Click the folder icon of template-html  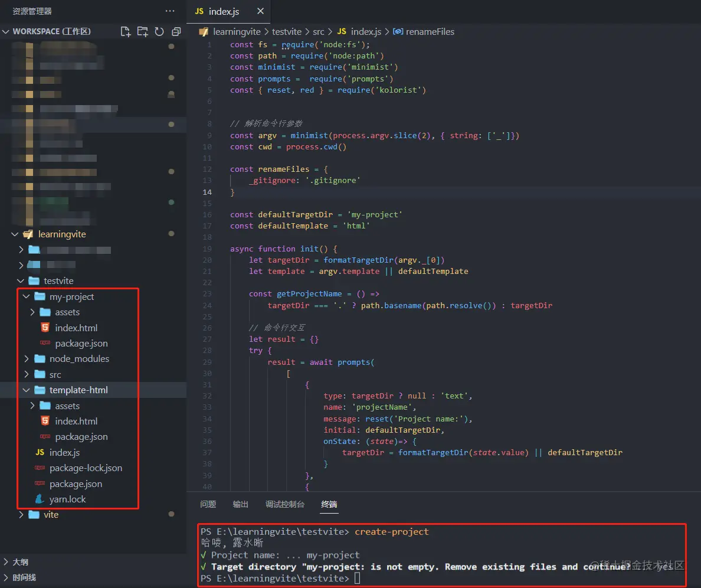[40, 390]
